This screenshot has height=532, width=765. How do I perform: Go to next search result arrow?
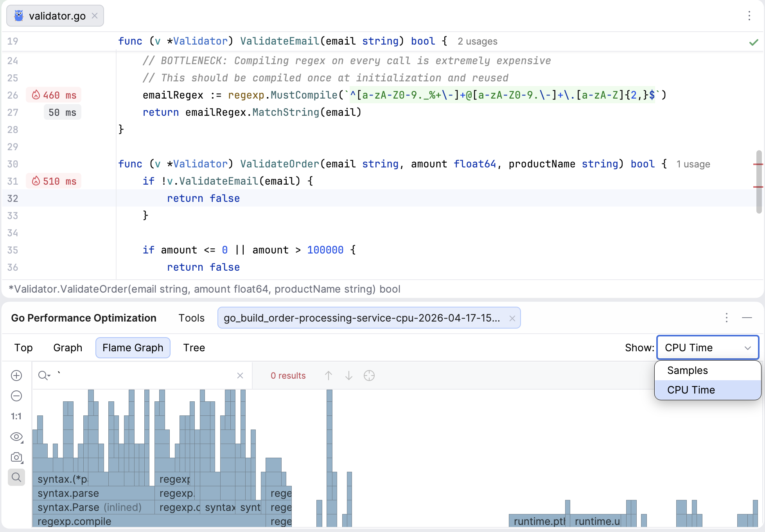coord(349,376)
